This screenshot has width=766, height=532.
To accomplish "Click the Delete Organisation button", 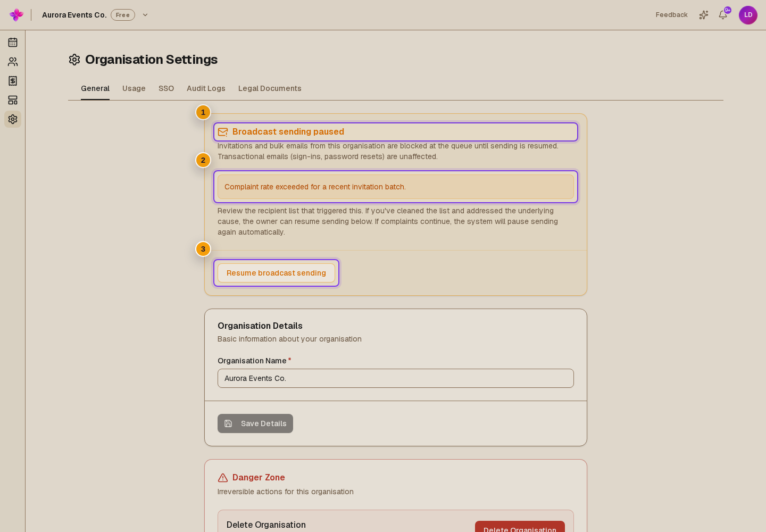I will point(520,526).
